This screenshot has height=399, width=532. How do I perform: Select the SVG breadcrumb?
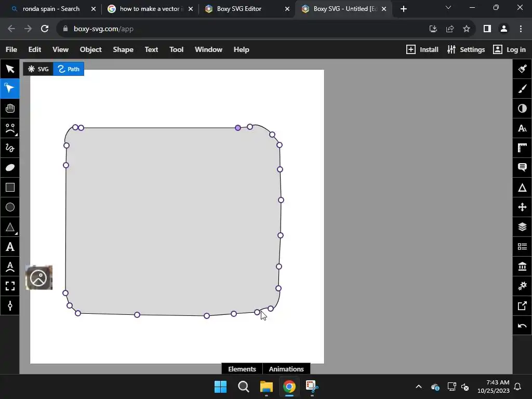pos(38,69)
